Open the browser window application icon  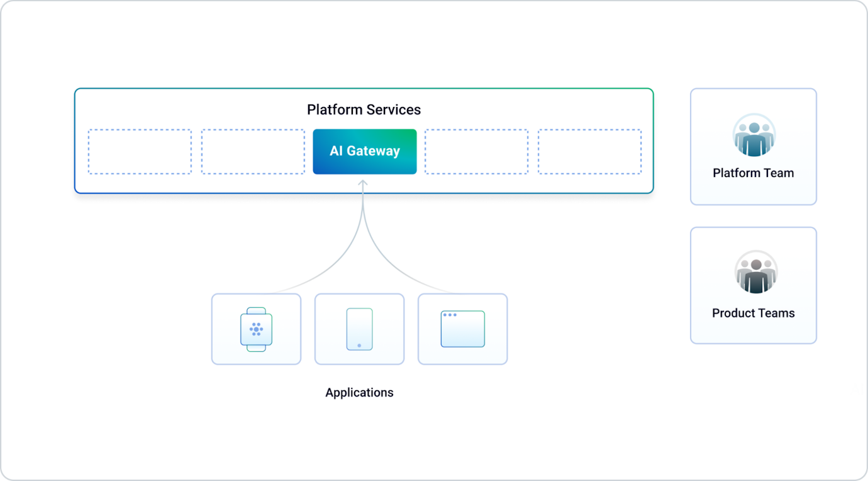coord(462,329)
